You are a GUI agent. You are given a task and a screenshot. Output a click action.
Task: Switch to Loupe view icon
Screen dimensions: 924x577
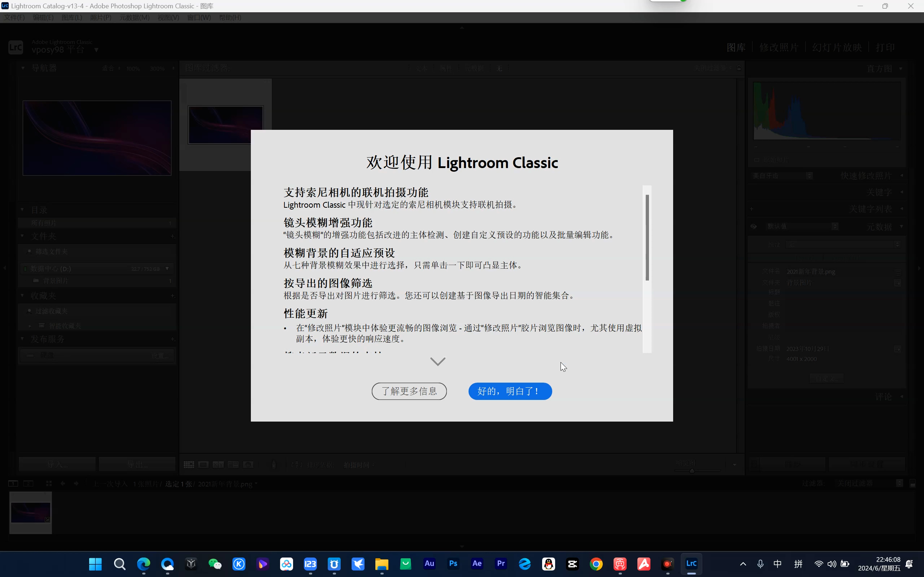point(203,464)
